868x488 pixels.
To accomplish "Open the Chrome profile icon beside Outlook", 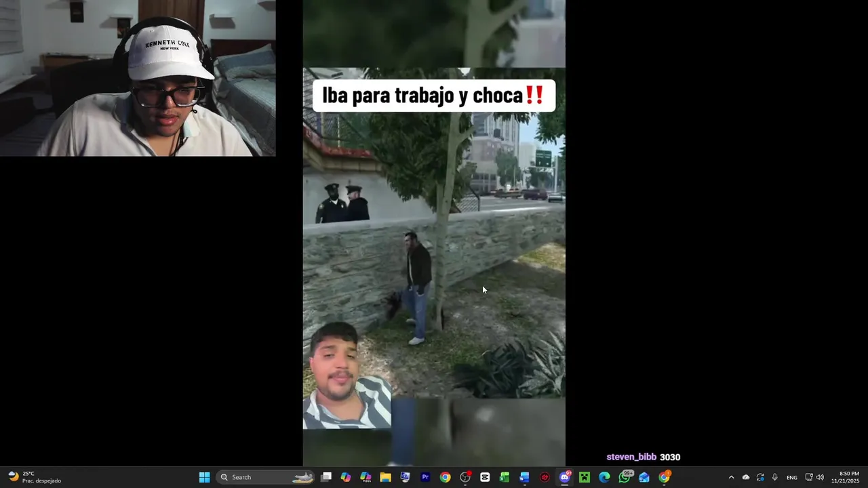I will (664, 477).
